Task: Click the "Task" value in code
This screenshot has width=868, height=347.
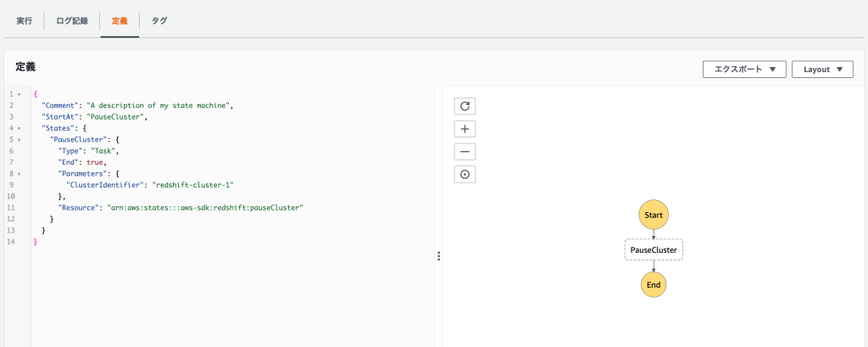Action: (x=103, y=151)
